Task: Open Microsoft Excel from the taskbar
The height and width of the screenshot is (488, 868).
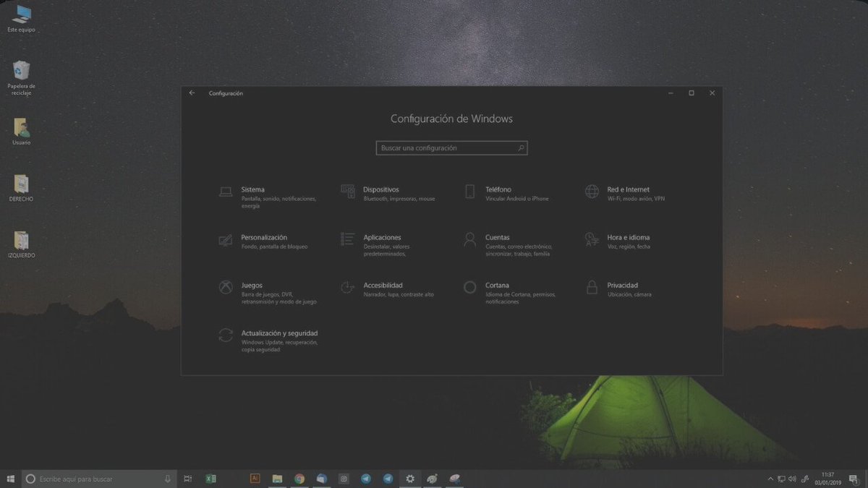Action: [210, 479]
